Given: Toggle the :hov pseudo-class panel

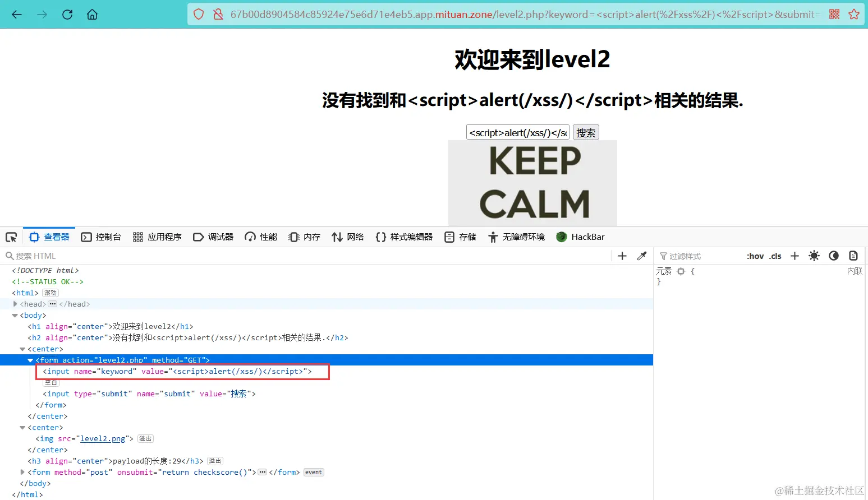Looking at the screenshot, I should pyautogui.click(x=755, y=256).
